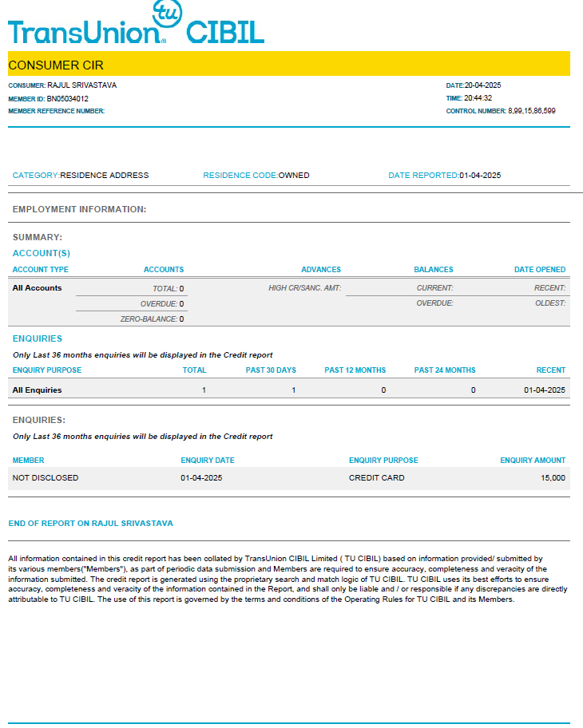The height and width of the screenshot is (728, 583).
Task: Select control number 8,99,15,86,599
Action: (x=531, y=111)
